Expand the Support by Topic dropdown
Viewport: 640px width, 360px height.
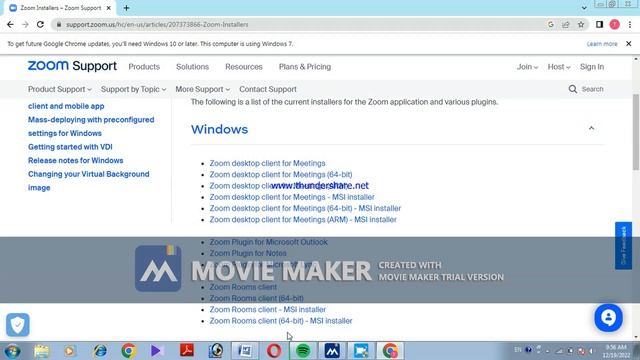click(133, 89)
